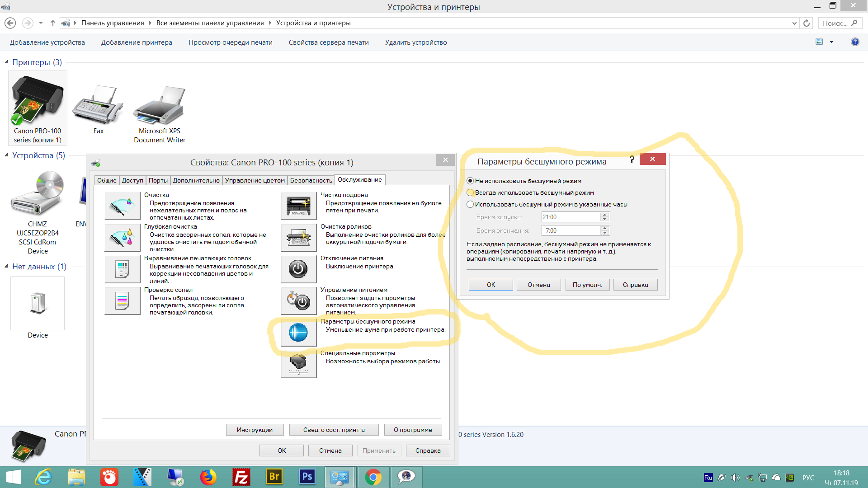Click the refresh icon in address bar
Screen dimensions: 868x488
(807, 23)
